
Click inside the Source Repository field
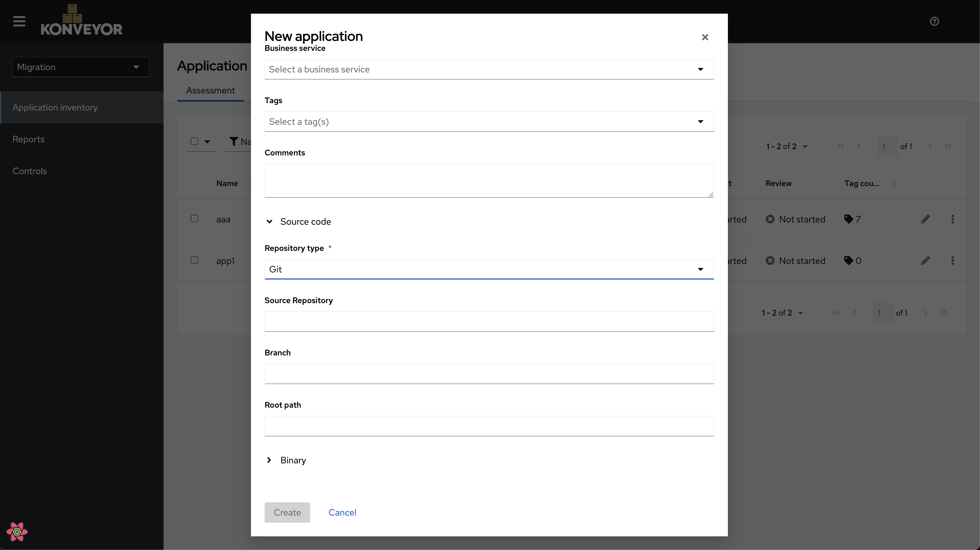(489, 321)
